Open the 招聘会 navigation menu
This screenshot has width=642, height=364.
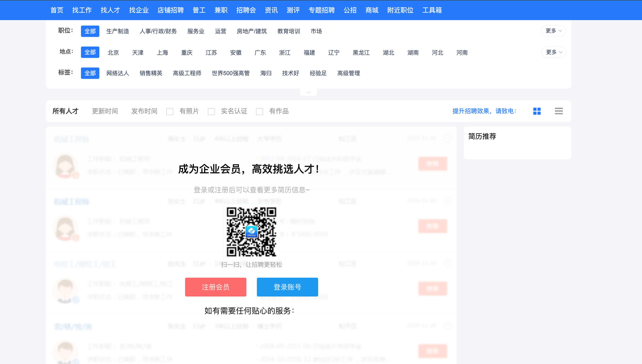(x=246, y=10)
